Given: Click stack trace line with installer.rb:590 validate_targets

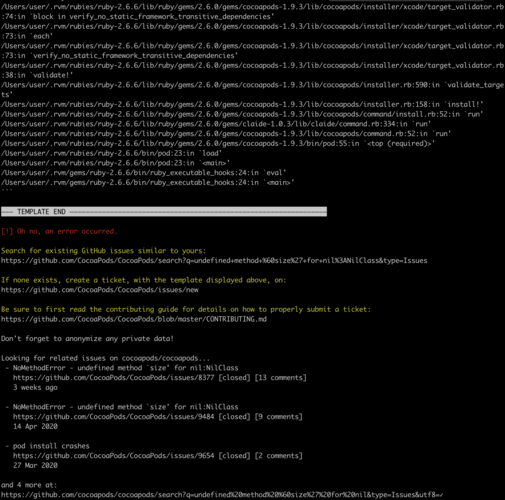Looking at the screenshot, I should (252, 90).
